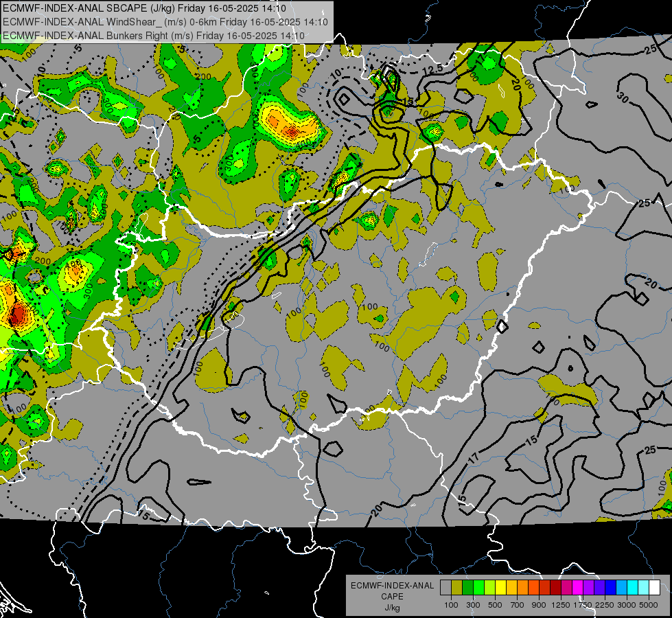This screenshot has width=672, height=618.
Task: Click the 1750 label on the legend scale
Action: pyautogui.click(x=583, y=605)
